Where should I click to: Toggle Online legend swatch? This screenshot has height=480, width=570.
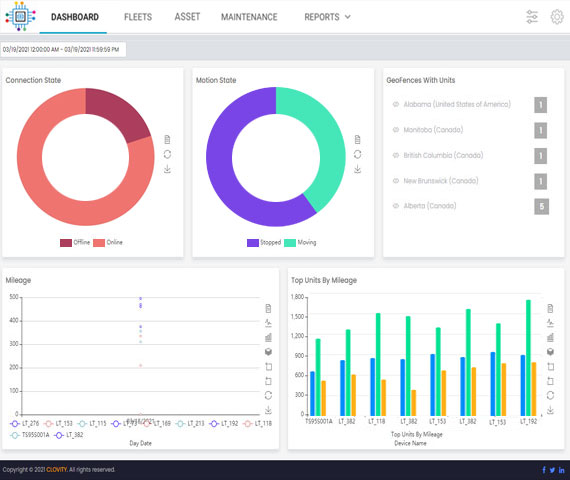point(99,243)
